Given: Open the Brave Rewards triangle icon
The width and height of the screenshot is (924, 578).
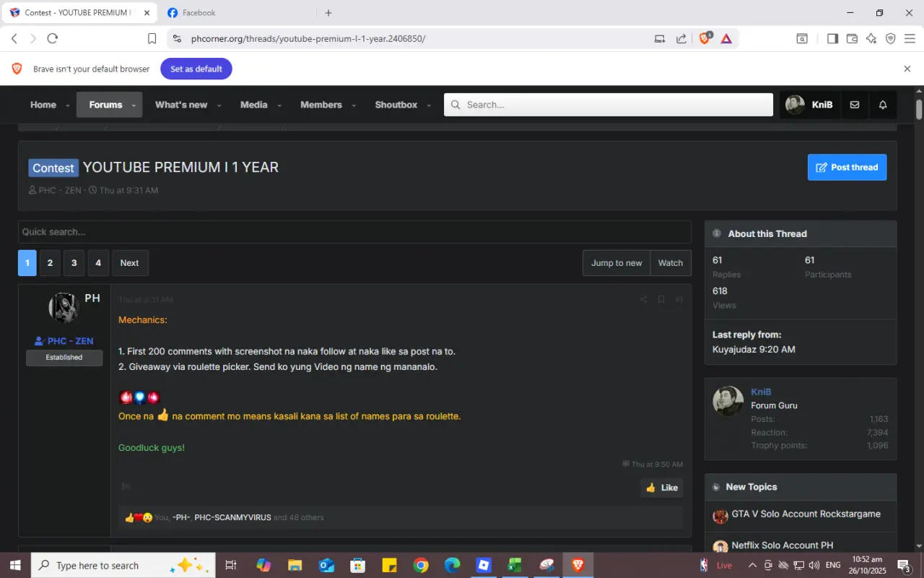Looking at the screenshot, I should 726,39.
